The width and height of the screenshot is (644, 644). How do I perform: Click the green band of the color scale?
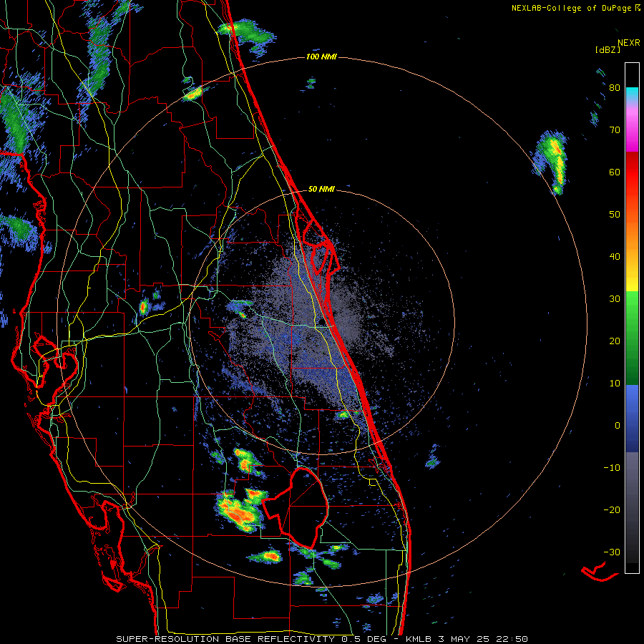(x=632, y=338)
